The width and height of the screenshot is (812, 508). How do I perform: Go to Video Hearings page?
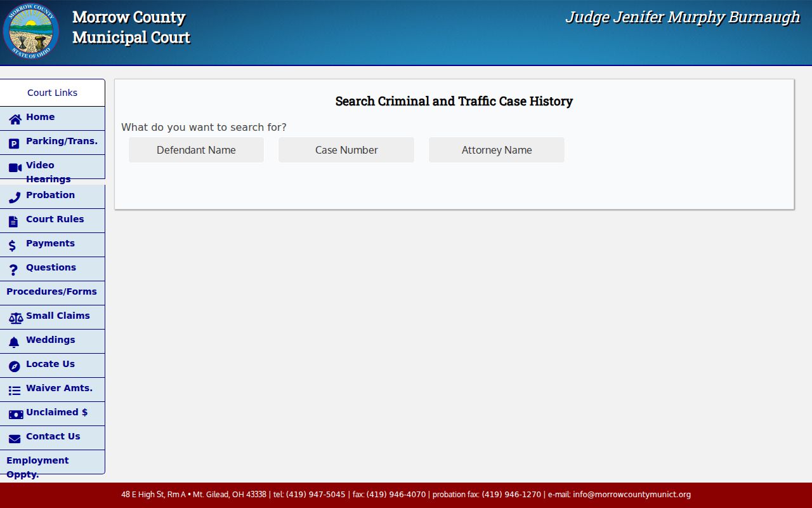click(x=52, y=166)
